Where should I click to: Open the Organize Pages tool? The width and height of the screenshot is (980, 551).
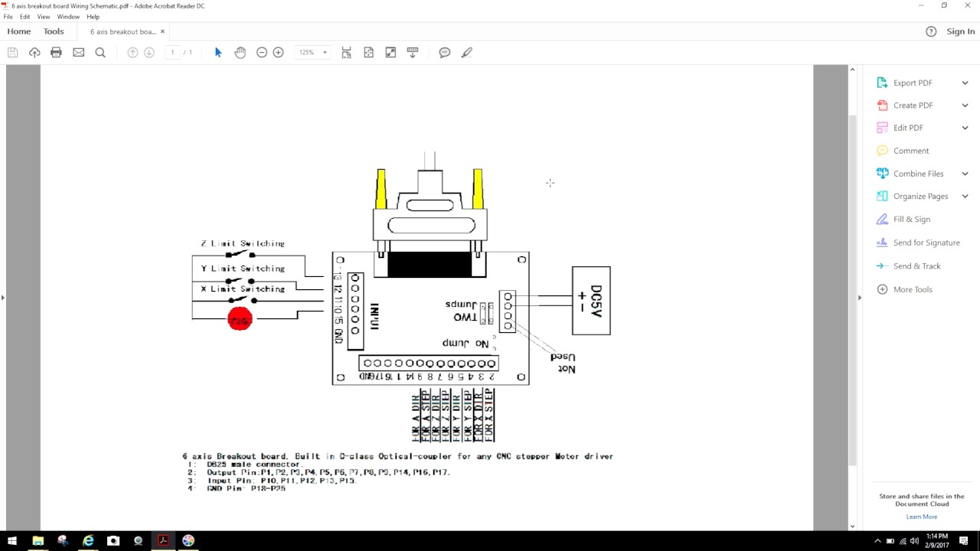pos(920,196)
